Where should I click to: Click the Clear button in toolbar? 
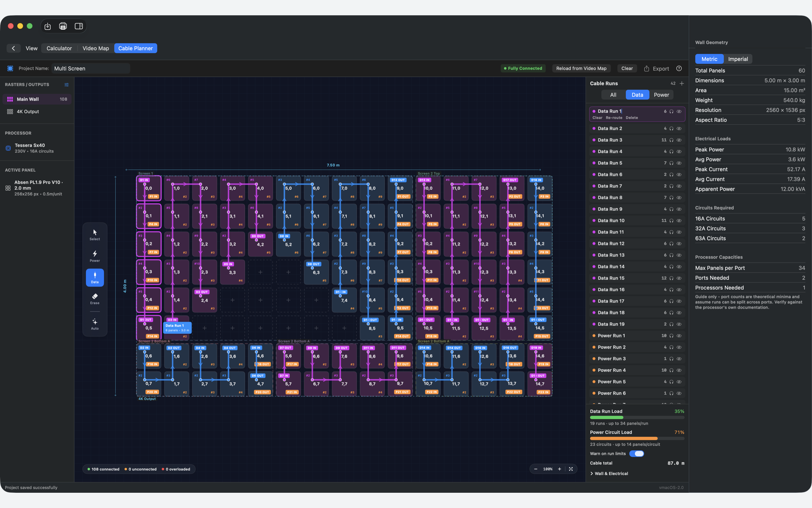click(627, 68)
